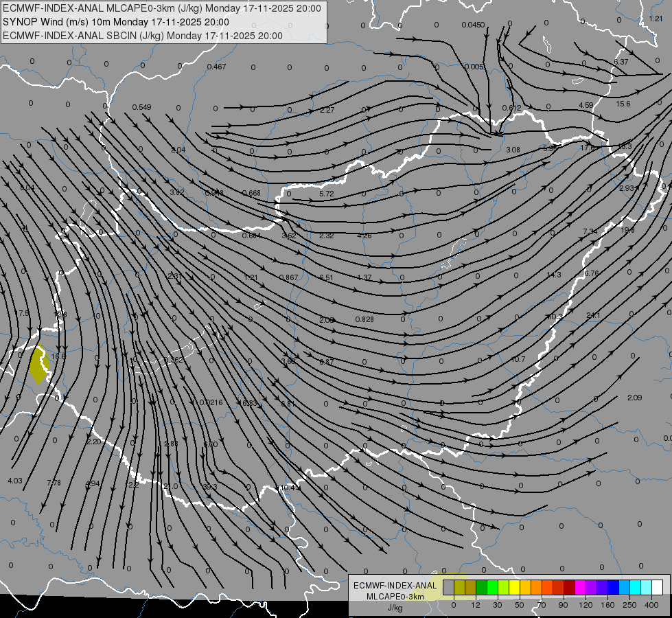Click the map value 4.59

pos(586,106)
